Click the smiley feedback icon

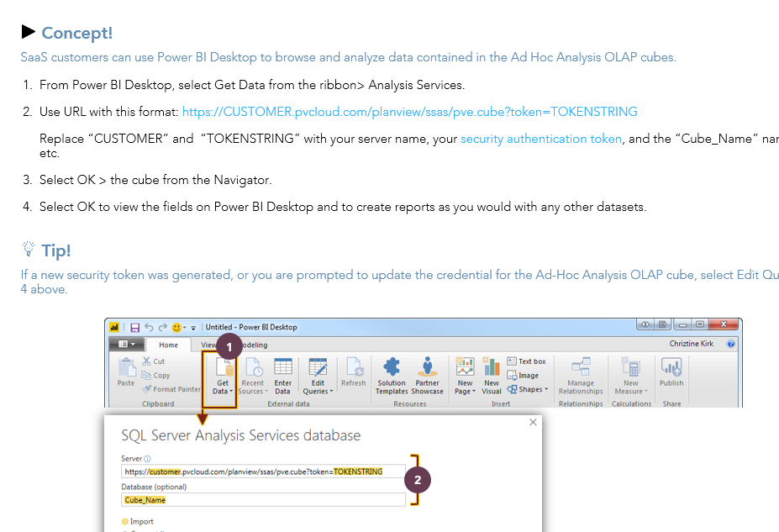coord(176,327)
